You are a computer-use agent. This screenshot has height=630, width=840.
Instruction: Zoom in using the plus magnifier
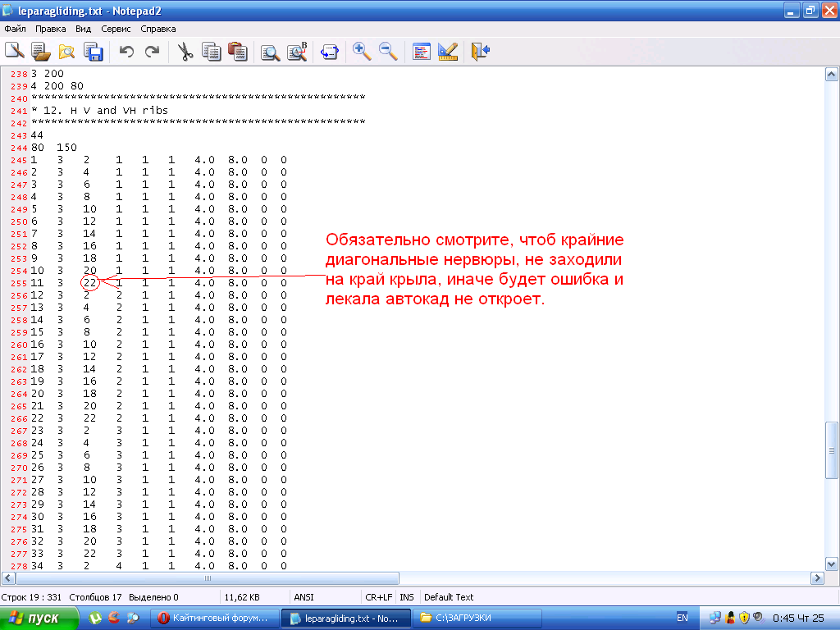tap(362, 52)
